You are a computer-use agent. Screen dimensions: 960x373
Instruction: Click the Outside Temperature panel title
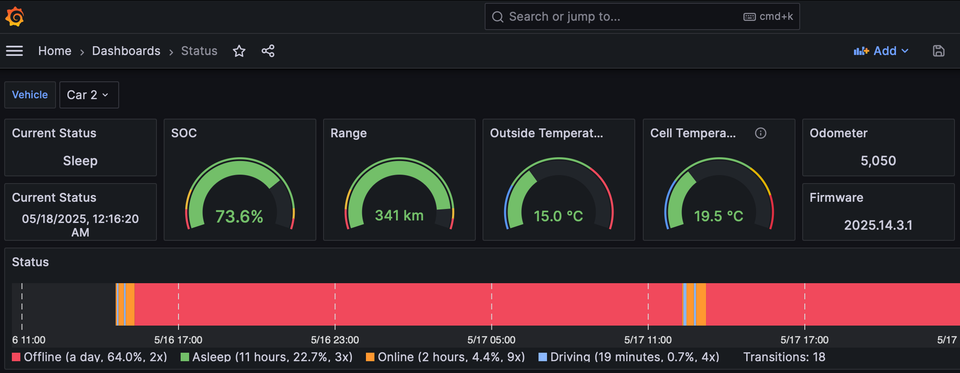(547, 133)
